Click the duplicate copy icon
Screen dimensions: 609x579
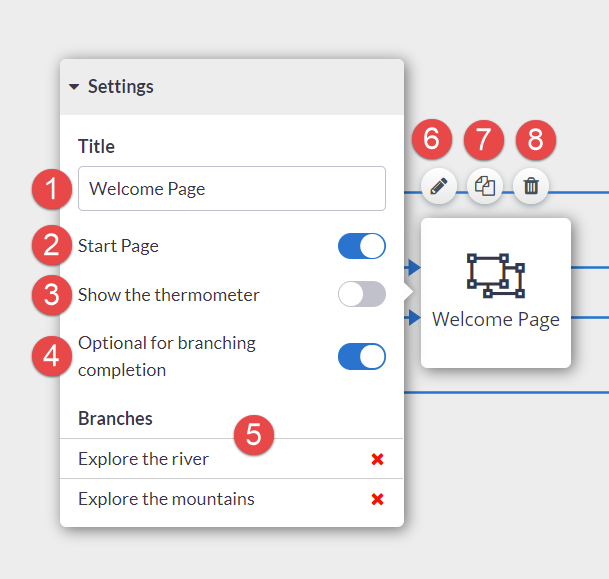485,186
